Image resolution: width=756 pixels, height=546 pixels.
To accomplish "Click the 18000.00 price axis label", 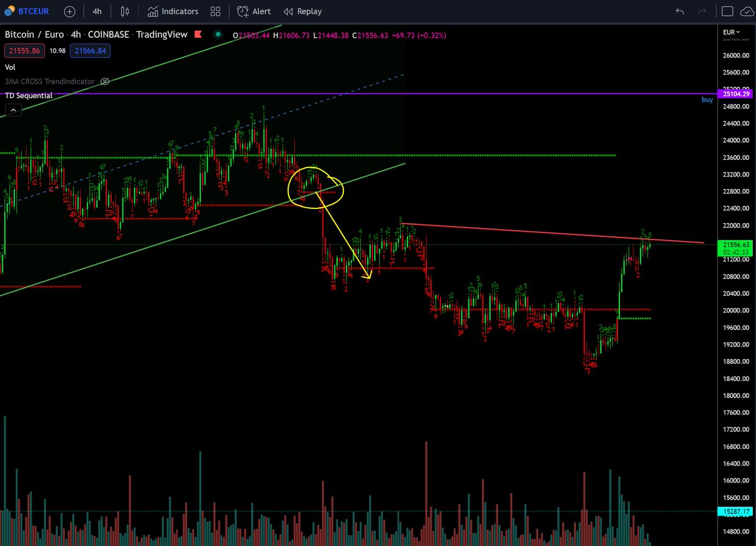I will [x=736, y=395].
